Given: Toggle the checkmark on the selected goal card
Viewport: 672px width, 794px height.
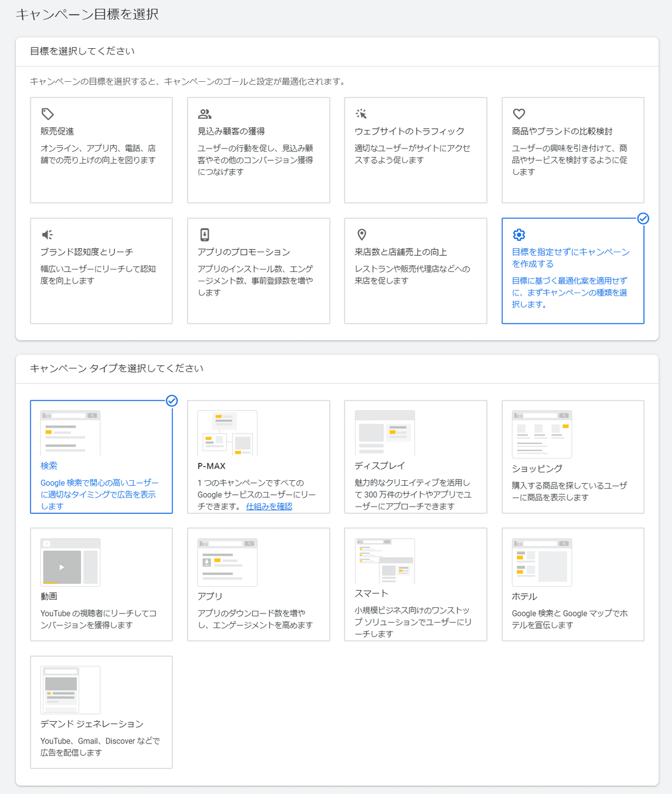Looking at the screenshot, I should (x=643, y=219).
